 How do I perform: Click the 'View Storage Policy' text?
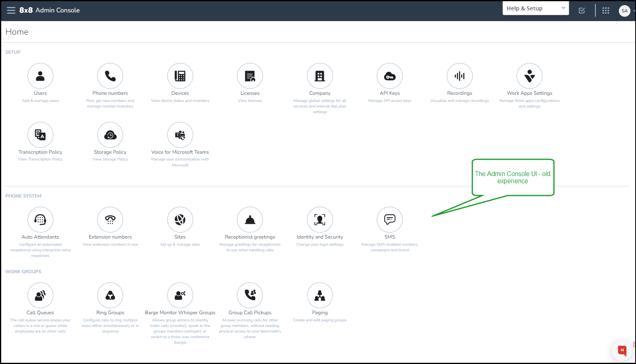pos(110,159)
